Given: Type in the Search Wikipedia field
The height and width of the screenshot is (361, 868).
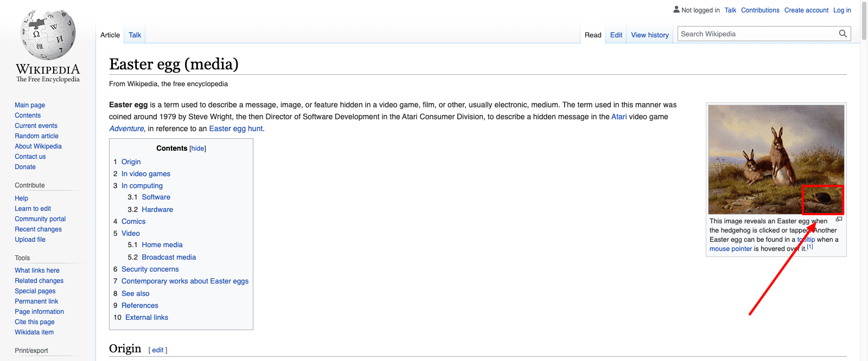Looking at the screenshot, I should (x=757, y=34).
